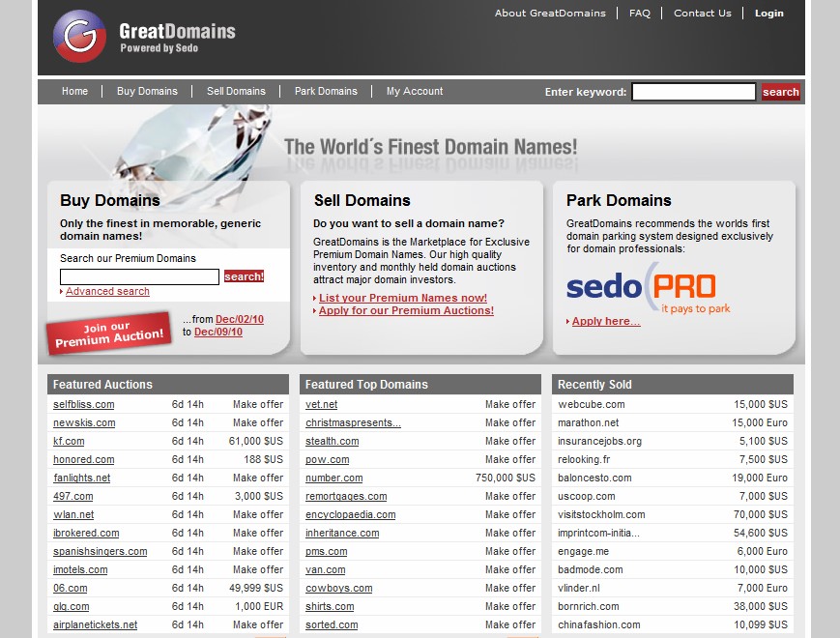
Task: Click the search! button under Premium Domains
Action: [244, 276]
